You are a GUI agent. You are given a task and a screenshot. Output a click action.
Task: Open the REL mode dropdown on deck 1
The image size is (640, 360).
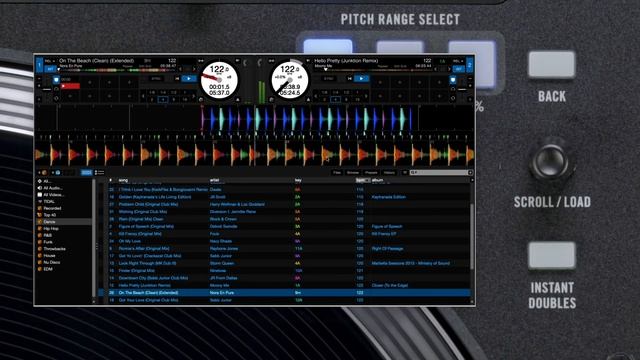click(x=50, y=61)
